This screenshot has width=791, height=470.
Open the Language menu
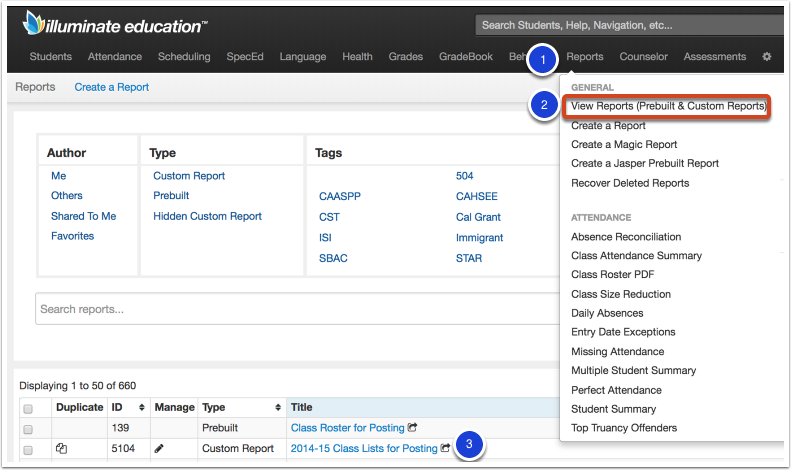[x=303, y=56]
